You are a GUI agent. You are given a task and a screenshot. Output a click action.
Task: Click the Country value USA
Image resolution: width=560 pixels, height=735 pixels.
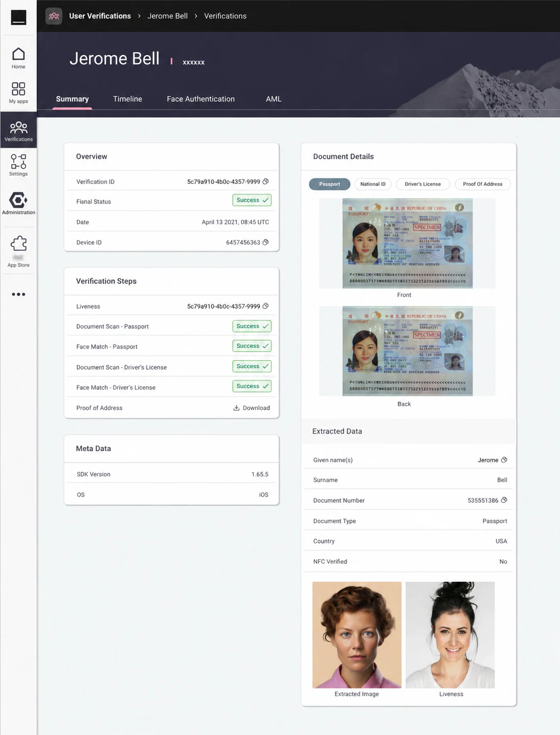501,541
